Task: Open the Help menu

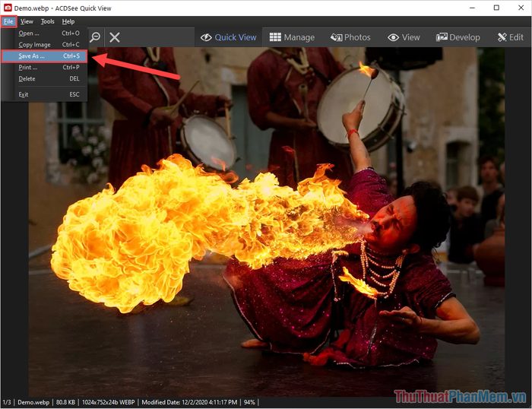Action: tap(68, 21)
